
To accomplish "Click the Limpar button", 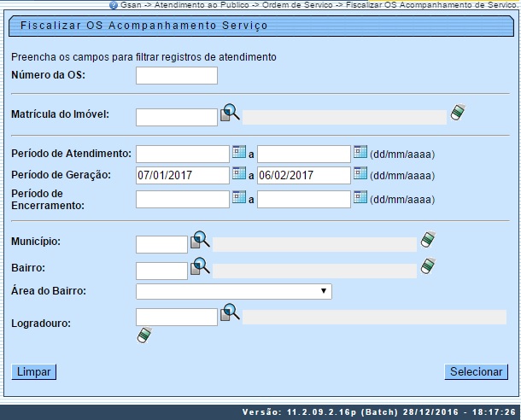I will pos(34,372).
